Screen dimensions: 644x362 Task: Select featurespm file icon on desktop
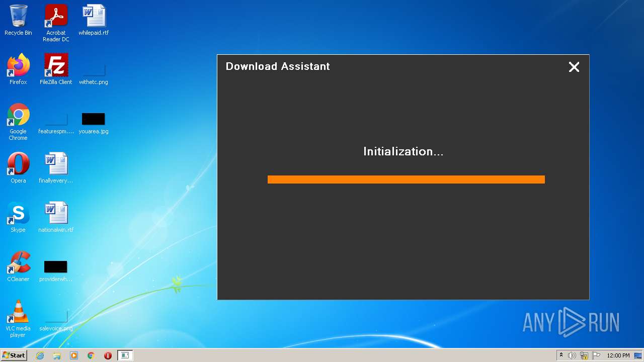coord(56,123)
